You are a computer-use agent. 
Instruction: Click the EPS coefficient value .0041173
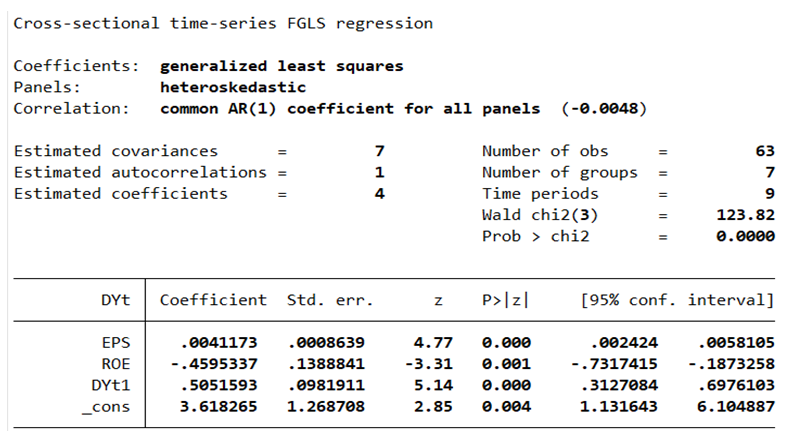point(226,342)
